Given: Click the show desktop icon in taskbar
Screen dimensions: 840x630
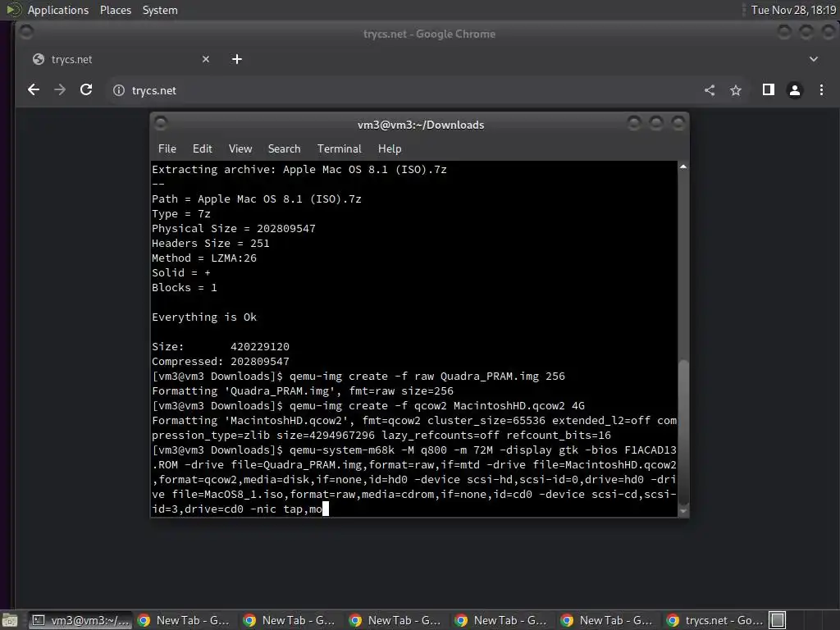Looking at the screenshot, I should tap(10, 620).
